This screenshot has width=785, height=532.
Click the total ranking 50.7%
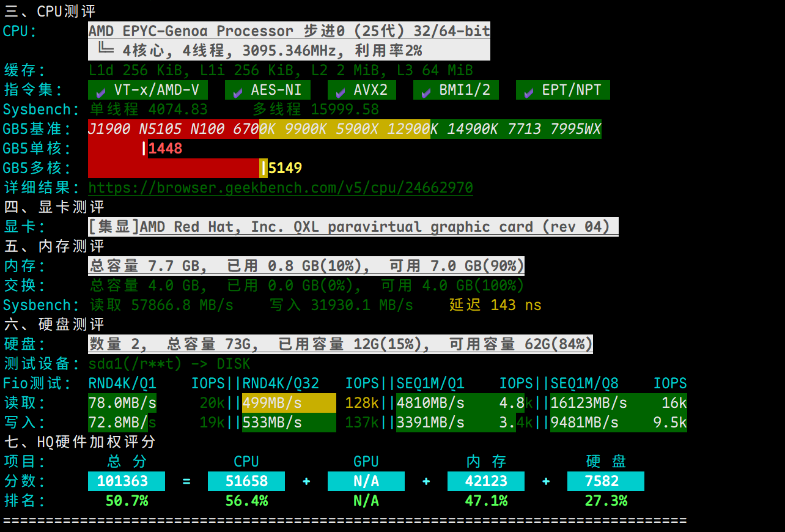coord(127,501)
